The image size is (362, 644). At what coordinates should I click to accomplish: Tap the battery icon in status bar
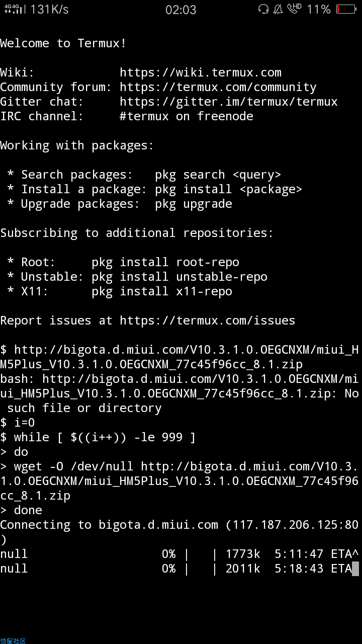[x=346, y=9]
